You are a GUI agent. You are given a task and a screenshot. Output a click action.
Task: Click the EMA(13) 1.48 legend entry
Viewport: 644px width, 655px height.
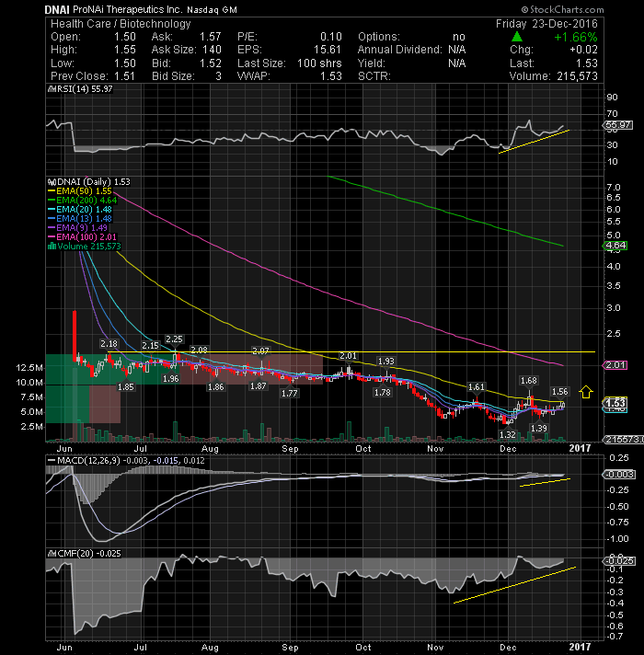[x=80, y=219]
